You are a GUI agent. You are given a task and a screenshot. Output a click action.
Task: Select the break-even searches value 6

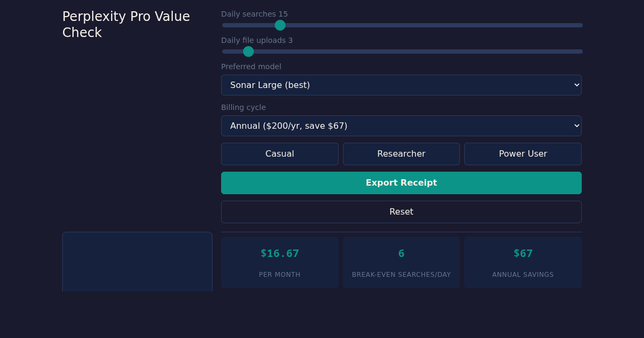(401, 253)
